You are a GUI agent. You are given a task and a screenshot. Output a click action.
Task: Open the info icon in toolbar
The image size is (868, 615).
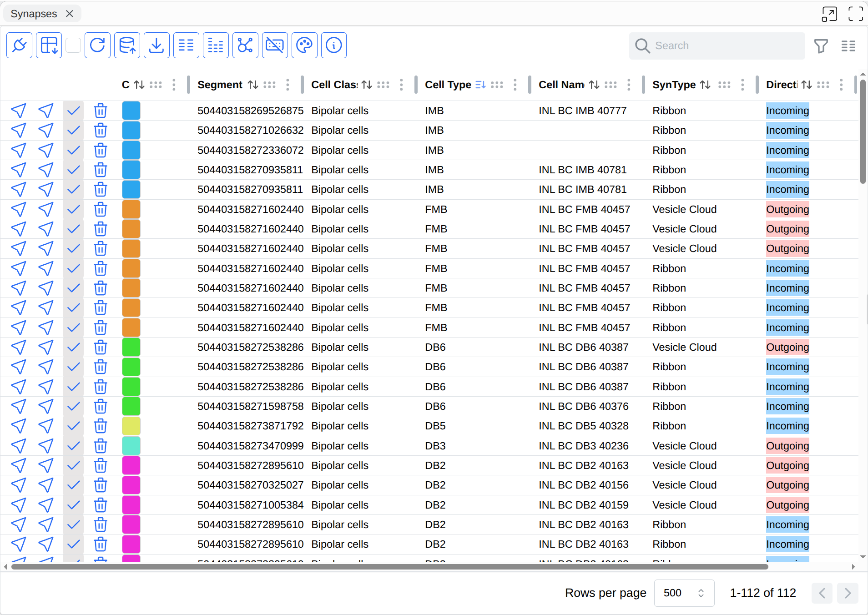pos(334,45)
